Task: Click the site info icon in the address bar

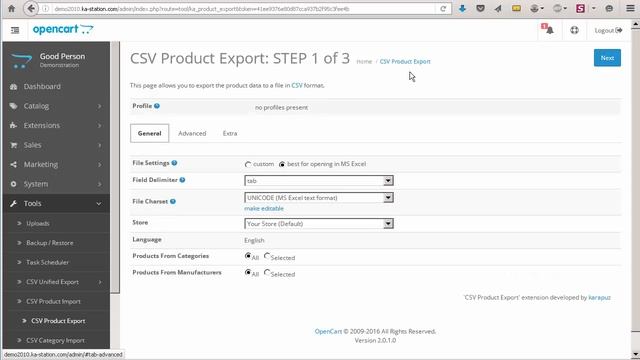Action: click(x=46, y=9)
